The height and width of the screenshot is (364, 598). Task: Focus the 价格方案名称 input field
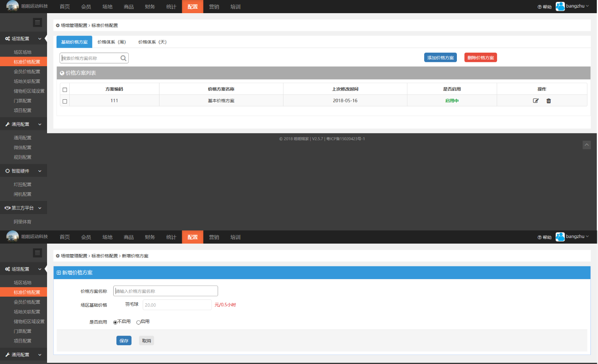click(x=165, y=291)
